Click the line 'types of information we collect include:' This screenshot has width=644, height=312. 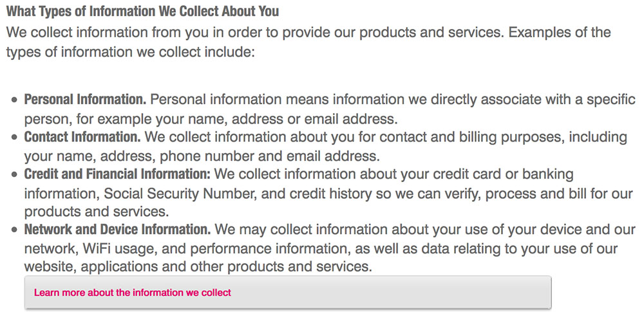click(131, 53)
